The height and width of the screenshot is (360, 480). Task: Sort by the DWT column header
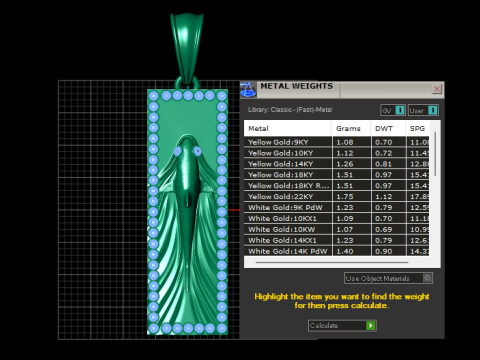click(388, 128)
